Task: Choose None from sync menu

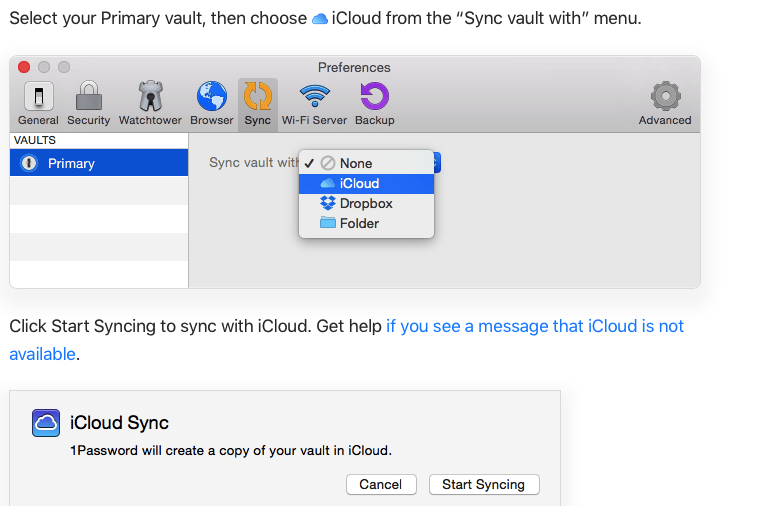Action: [366, 163]
